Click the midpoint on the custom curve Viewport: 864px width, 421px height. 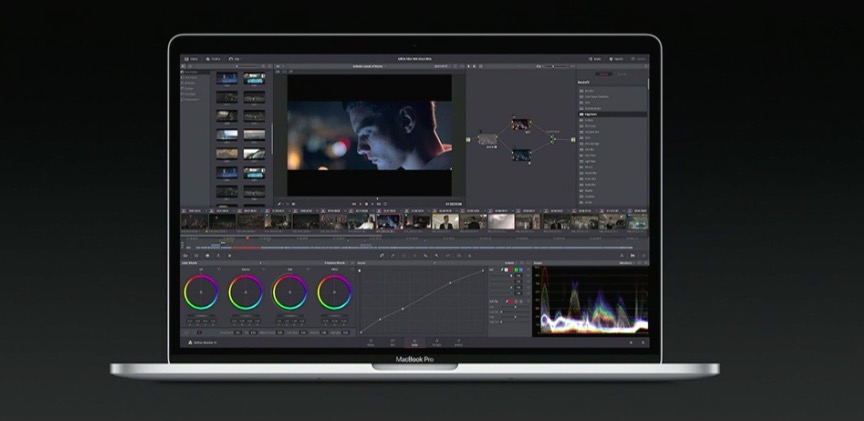pos(404,309)
